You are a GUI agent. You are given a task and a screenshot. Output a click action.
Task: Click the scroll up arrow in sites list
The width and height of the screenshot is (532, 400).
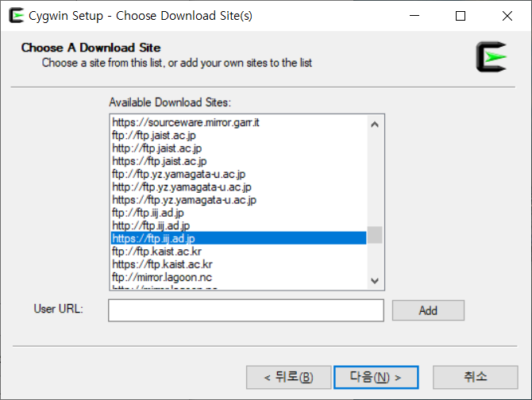point(375,125)
